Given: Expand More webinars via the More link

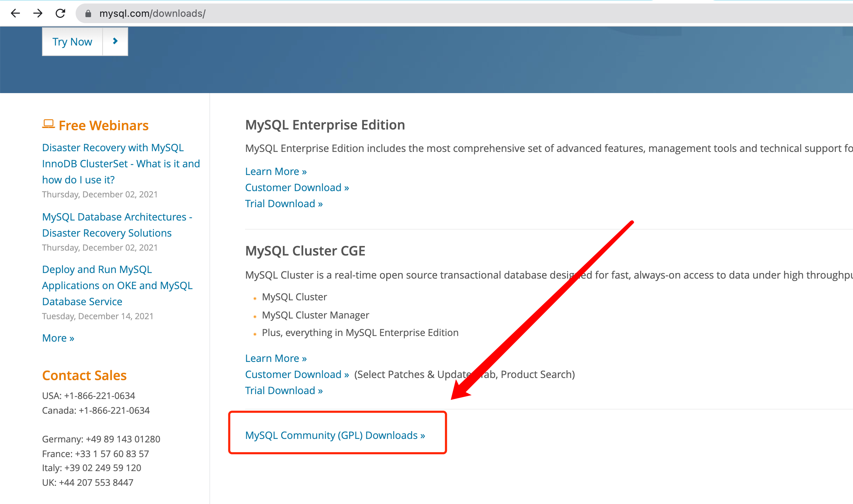Looking at the screenshot, I should (58, 338).
